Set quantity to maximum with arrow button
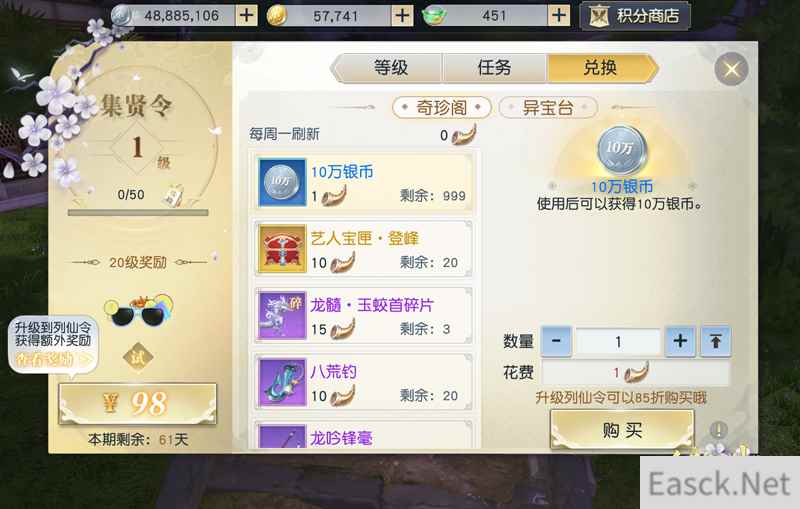This screenshot has height=509, width=800. point(715,341)
